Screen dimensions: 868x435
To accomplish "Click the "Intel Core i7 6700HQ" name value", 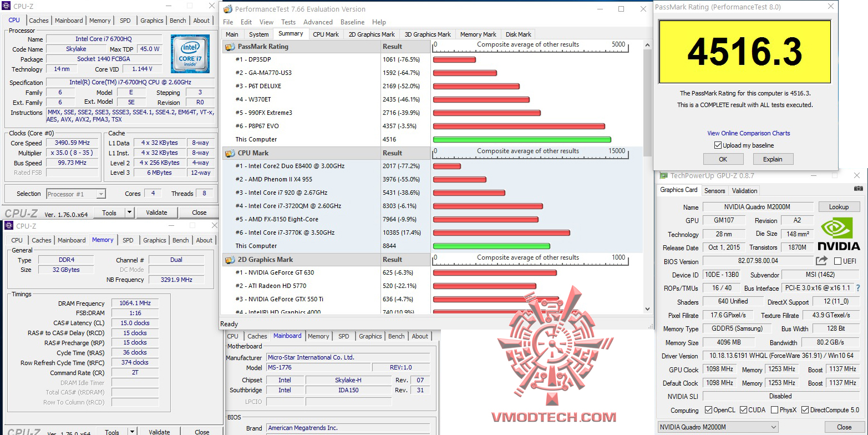I will click(x=104, y=39).
